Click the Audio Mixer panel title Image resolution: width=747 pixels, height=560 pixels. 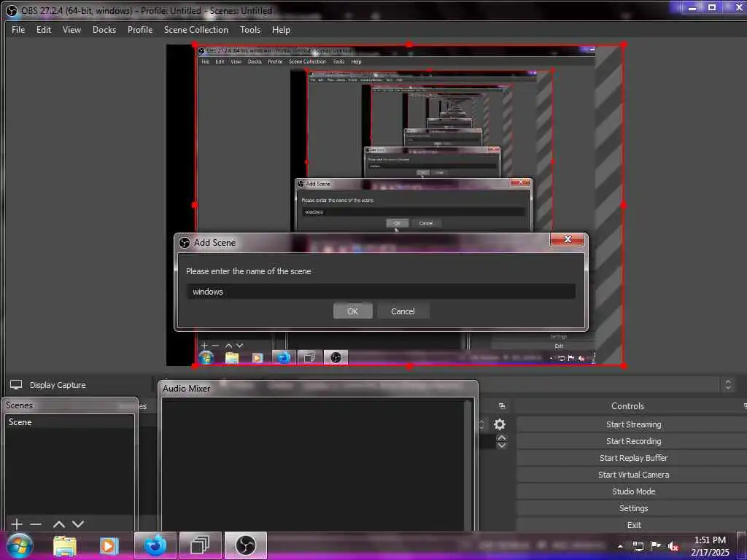(x=186, y=389)
